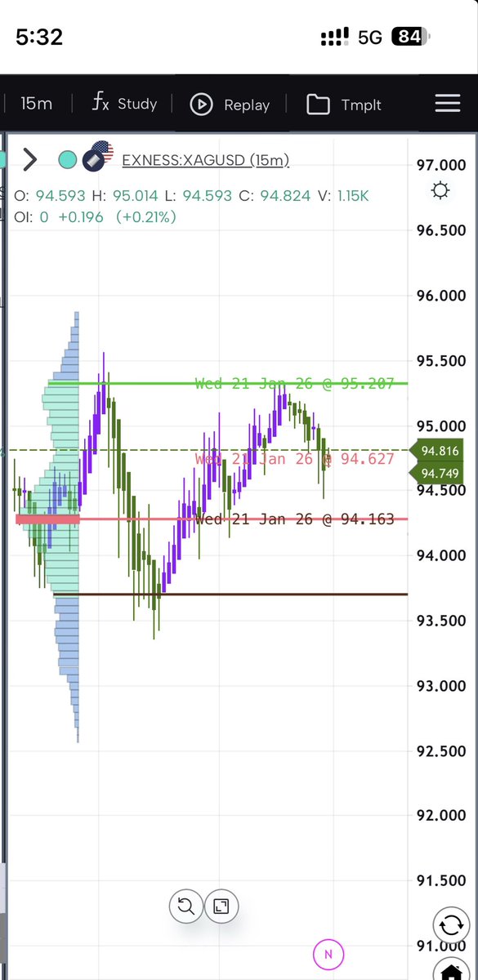Open the Tmplt templates folder
Image resolution: width=478 pixels, height=980 pixels.
344,105
